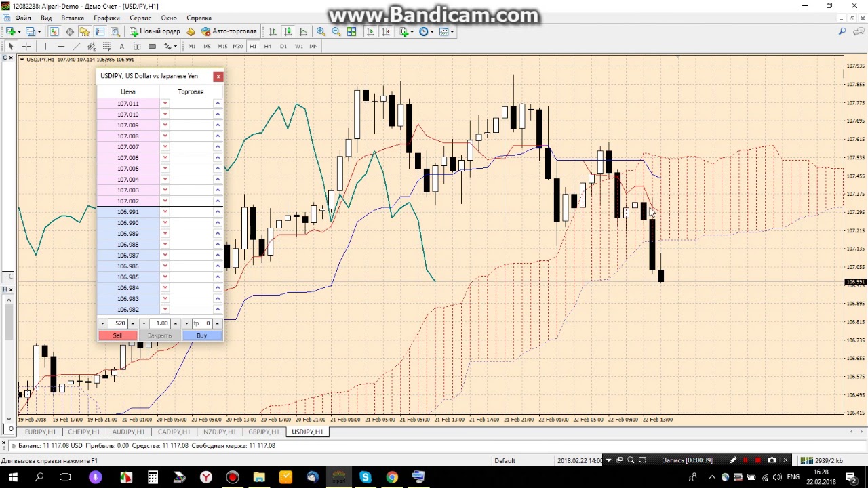Click the red Sell button

118,335
